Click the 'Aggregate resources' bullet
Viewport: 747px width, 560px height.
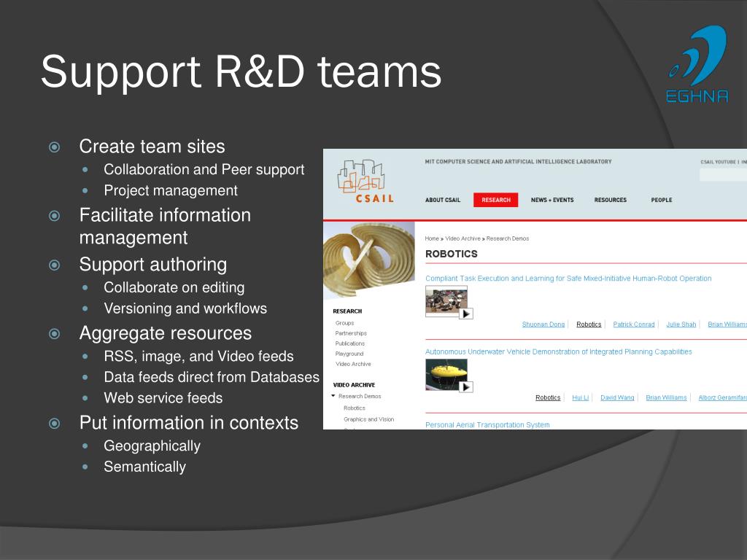pyautogui.click(x=166, y=333)
